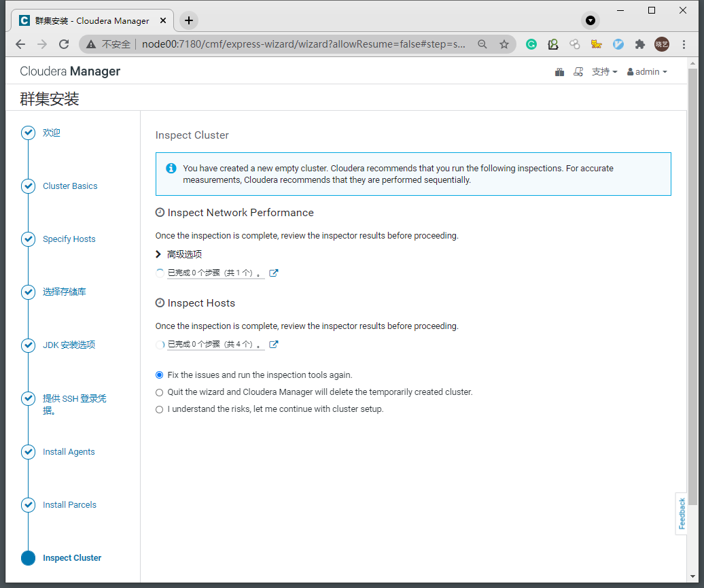Click the address bar URL field
The height and width of the screenshot is (588, 704).
coord(304,44)
